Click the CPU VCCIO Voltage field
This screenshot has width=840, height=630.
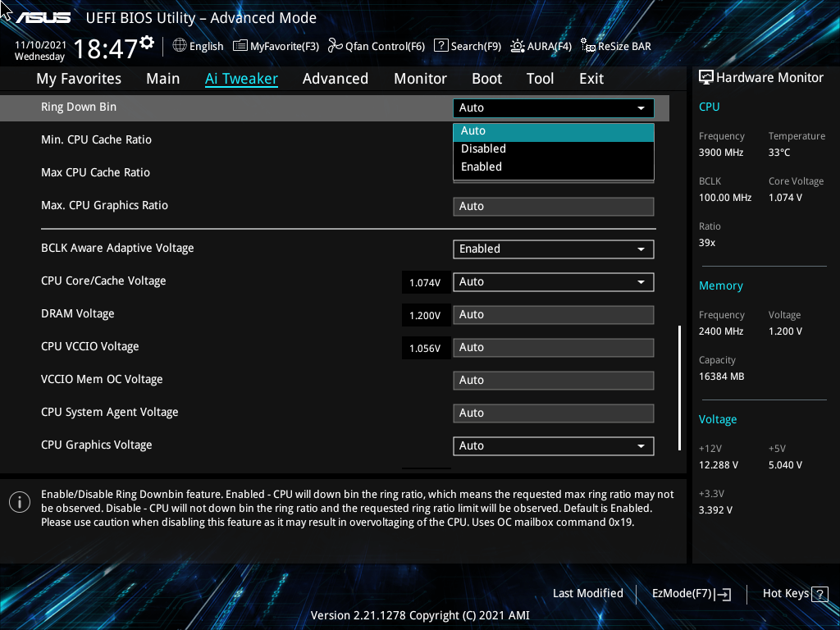pyautogui.click(x=554, y=348)
